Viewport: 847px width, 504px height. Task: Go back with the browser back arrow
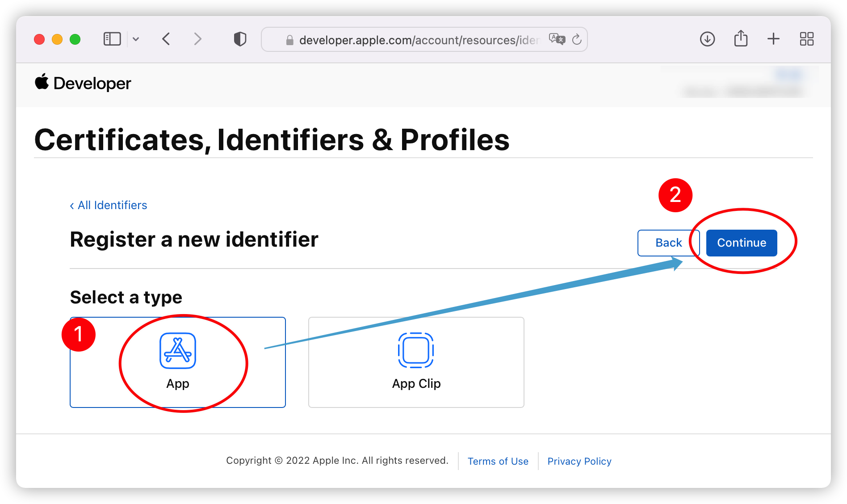[166, 39]
